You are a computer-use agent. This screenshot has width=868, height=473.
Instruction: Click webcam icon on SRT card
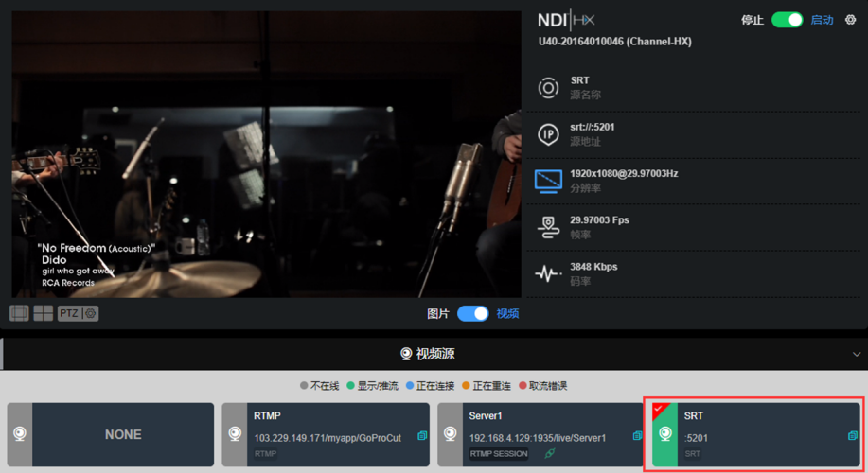[665, 433]
